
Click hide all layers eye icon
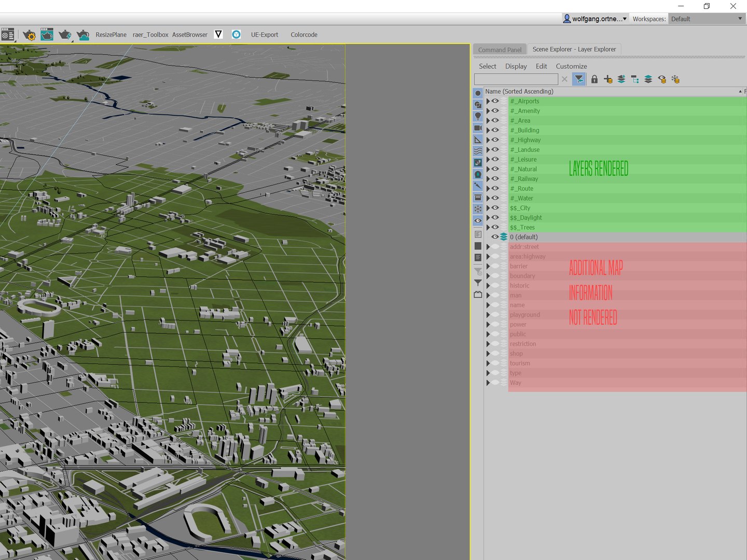pos(662,79)
